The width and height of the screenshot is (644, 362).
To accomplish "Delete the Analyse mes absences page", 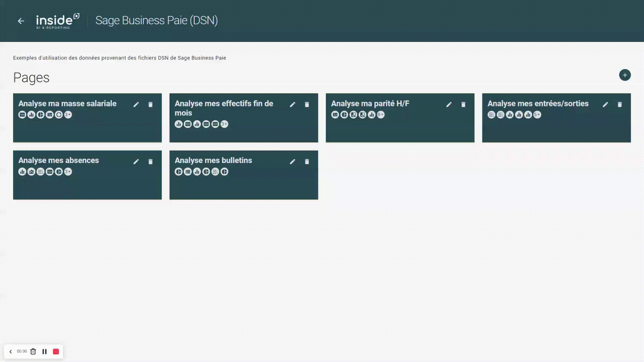I will 151,162.
